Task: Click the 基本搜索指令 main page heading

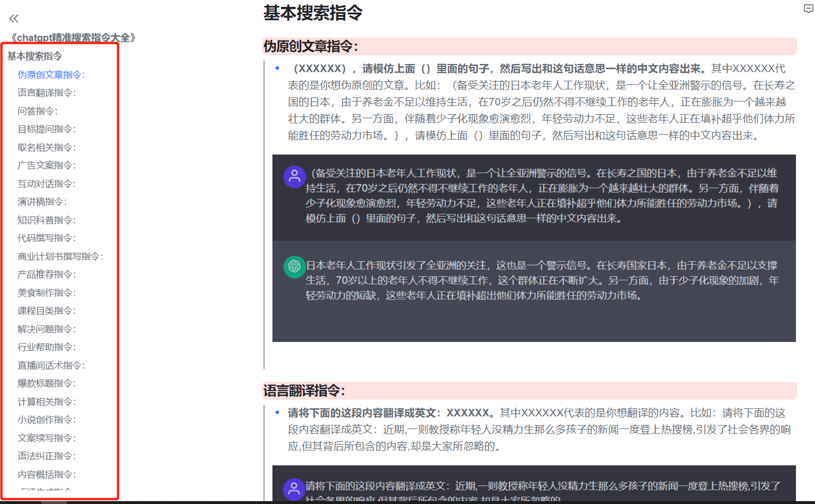Action: [x=313, y=13]
